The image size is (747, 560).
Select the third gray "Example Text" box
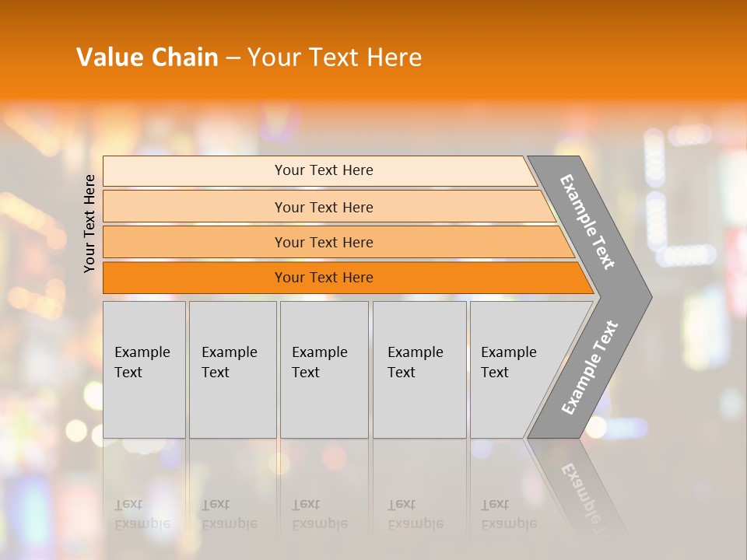click(323, 369)
